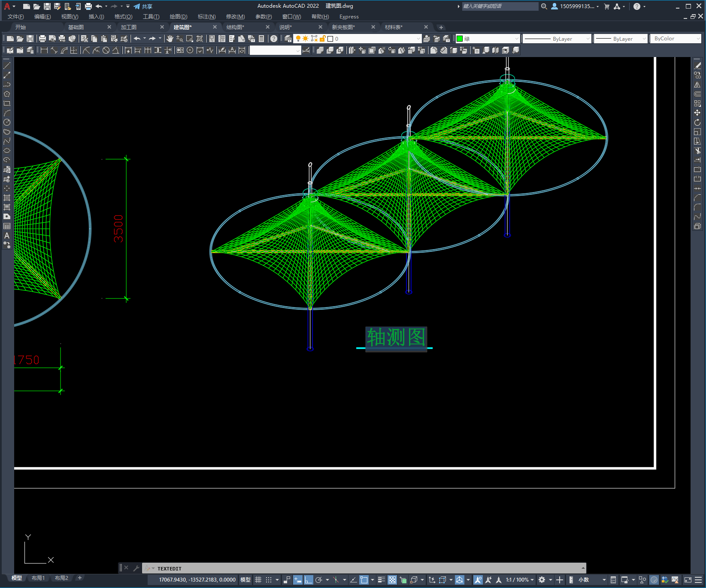
Task: Switch to the 布局1 layout tab
Action: [38, 578]
